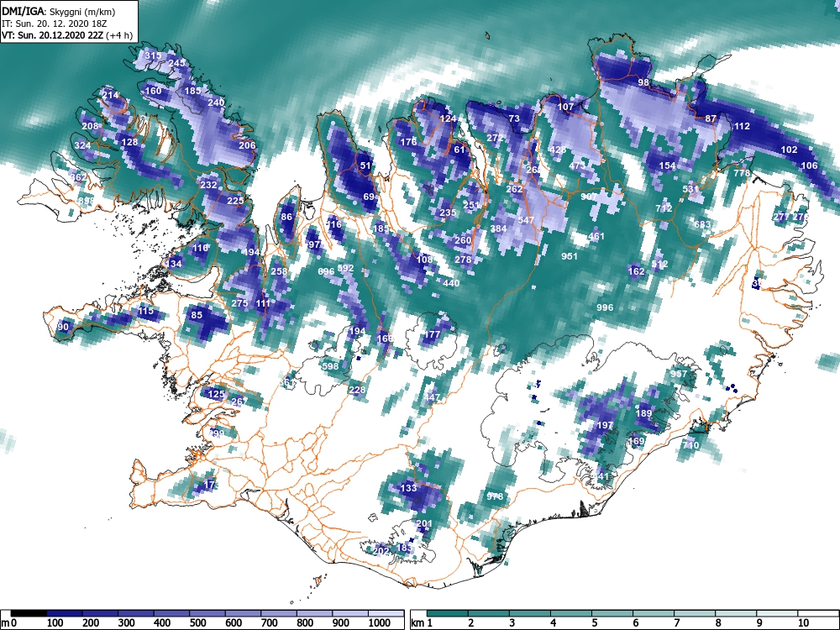Click the map value 177
840x630 pixels.
click(432, 334)
